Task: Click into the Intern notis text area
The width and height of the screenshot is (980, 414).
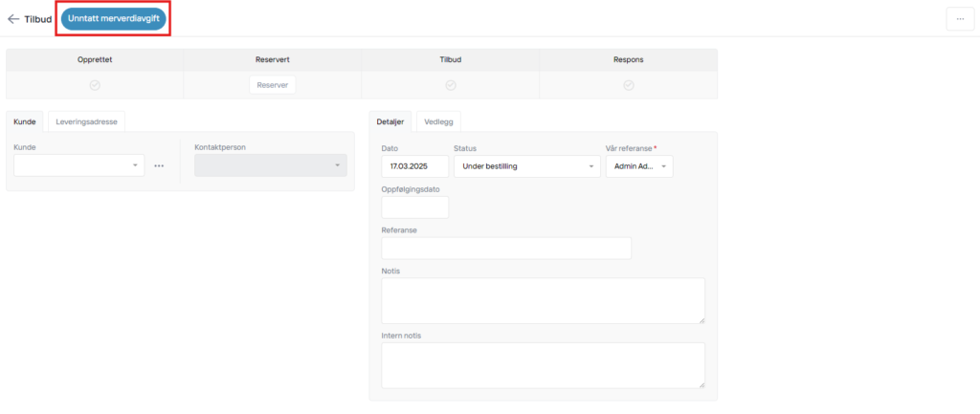Action: point(544,365)
